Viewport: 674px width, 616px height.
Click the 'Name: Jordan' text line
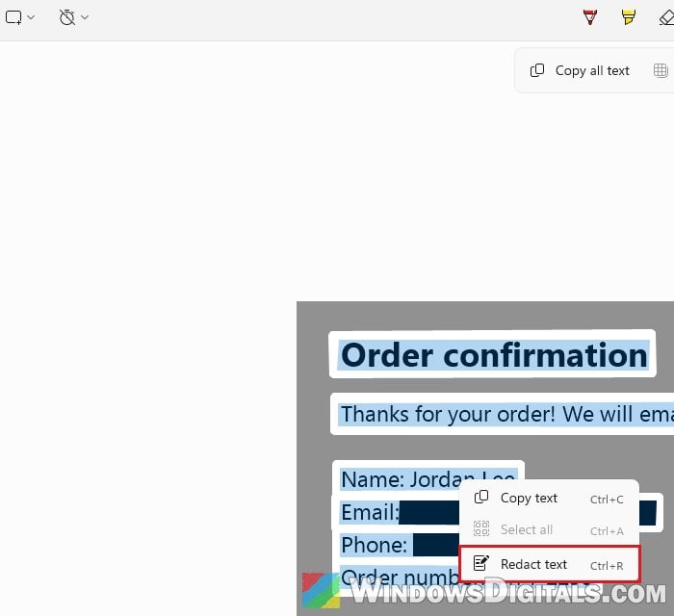(x=428, y=479)
